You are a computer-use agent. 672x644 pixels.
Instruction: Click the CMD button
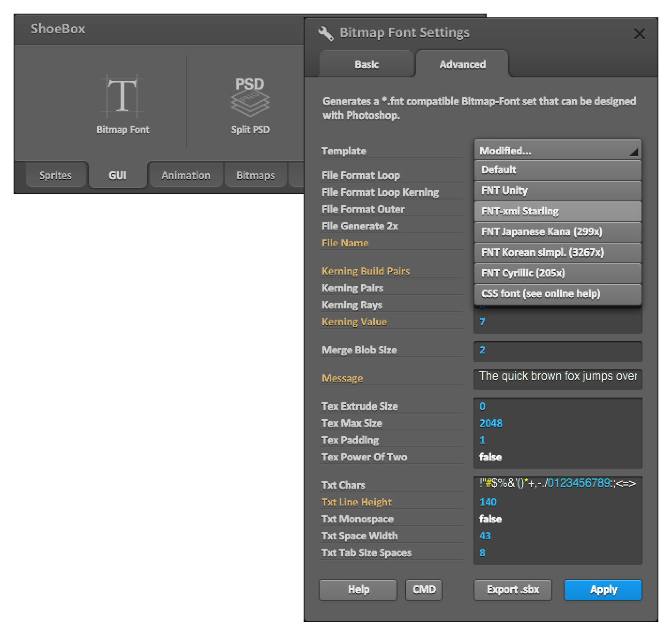coord(424,590)
